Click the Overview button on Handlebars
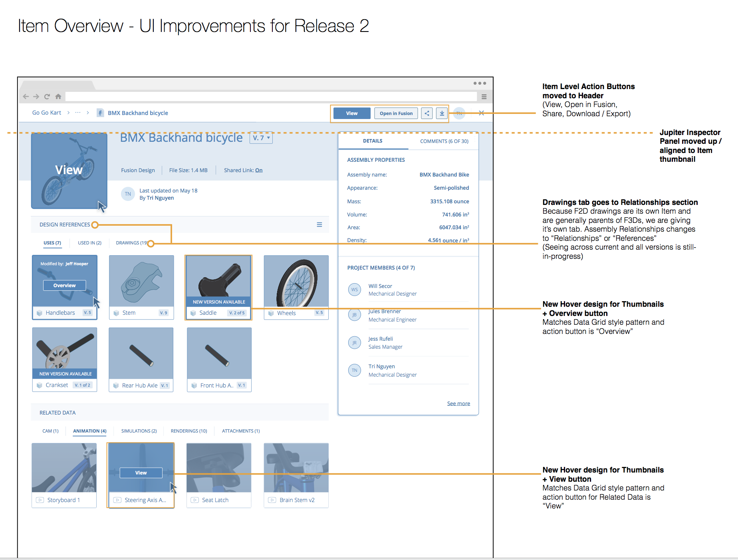The height and width of the screenshot is (560, 738). [65, 286]
